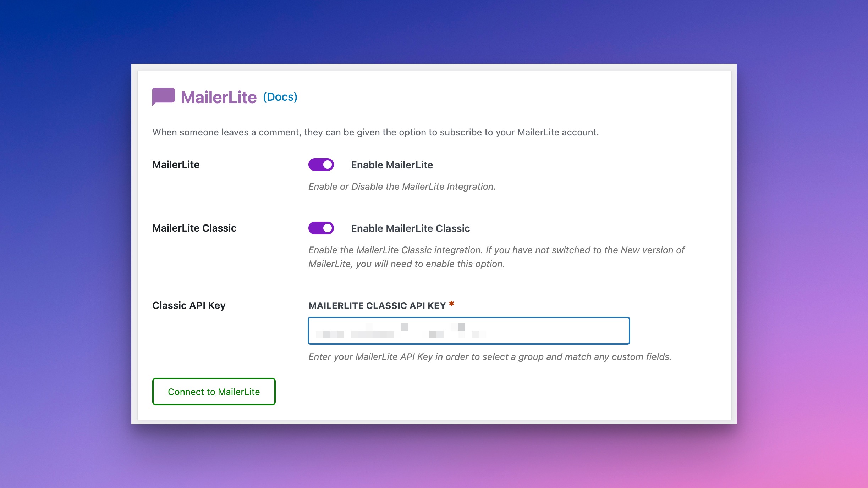Image resolution: width=868 pixels, height=488 pixels.
Task: Click the Enter your MailerLite API Key hint
Action: pyautogui.click(x=490, y=357)
